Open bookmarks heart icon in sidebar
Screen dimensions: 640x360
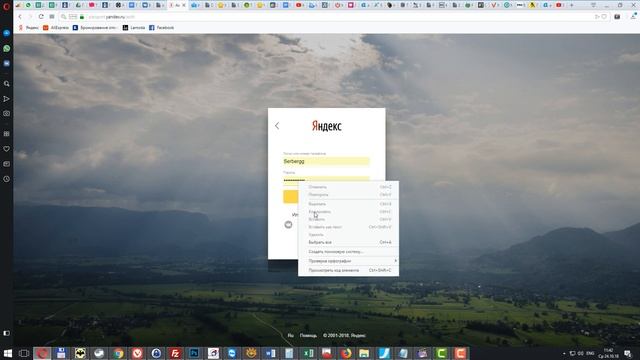point(7,149)
